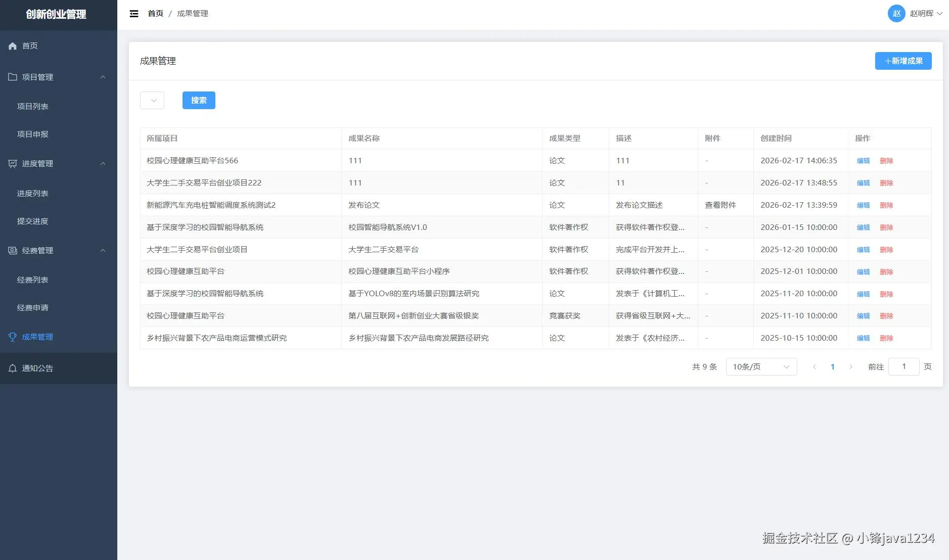Collapse the 项目管理 submenu chevron

[103, 77]
